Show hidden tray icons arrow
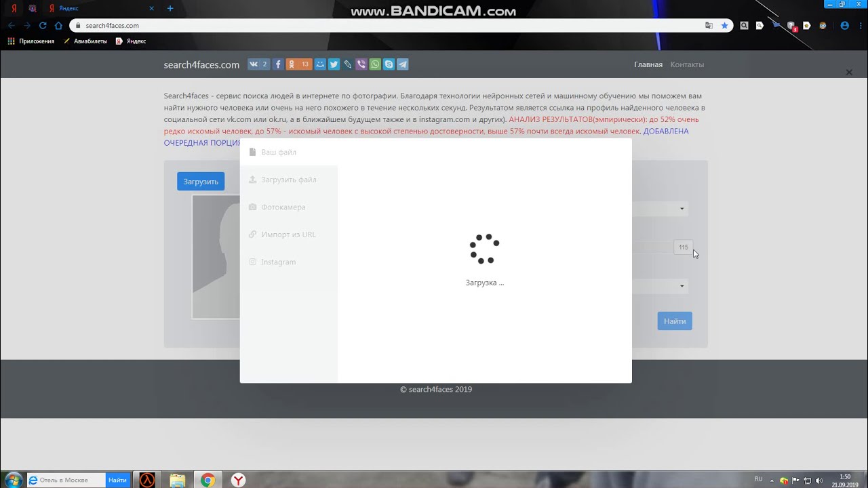This screenshot has height=488, width=868. 772,481
